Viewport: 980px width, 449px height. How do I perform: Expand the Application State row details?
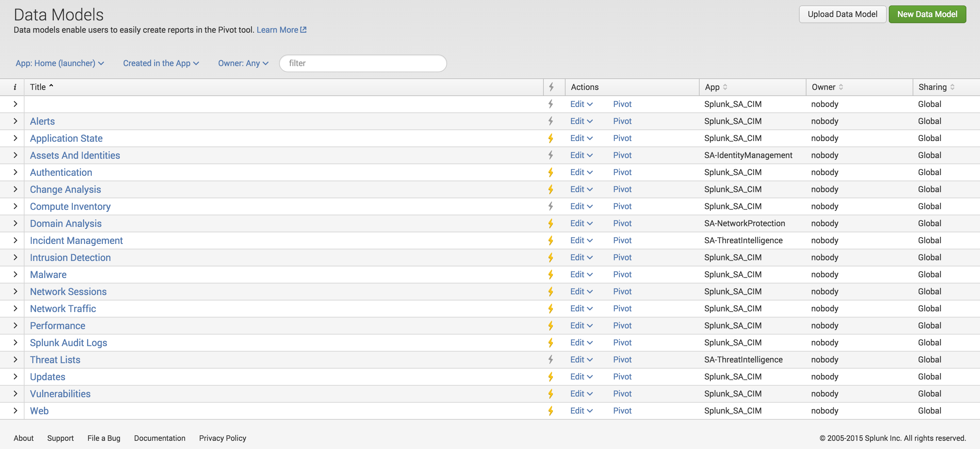[x=15, y=138]
